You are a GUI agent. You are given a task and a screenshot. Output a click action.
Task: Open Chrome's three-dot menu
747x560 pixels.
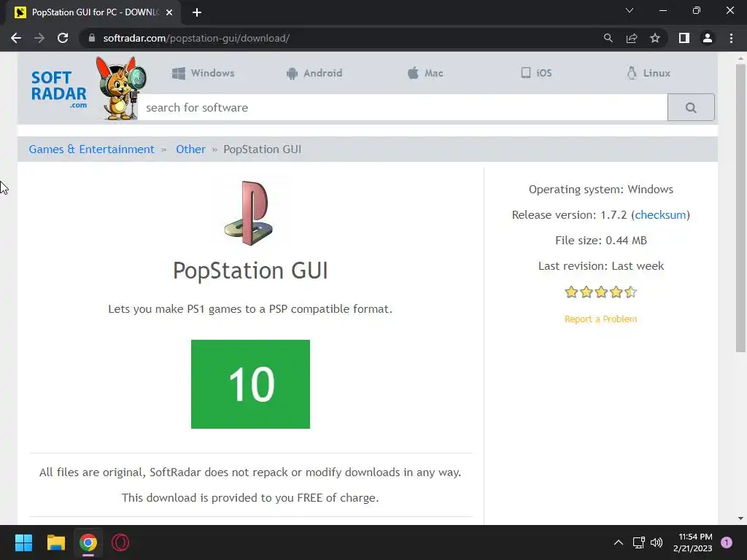731,38
